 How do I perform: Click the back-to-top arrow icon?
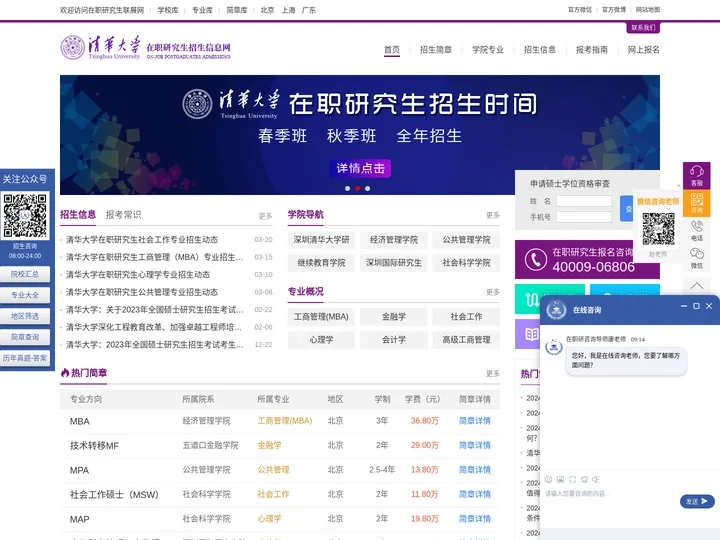697,286
